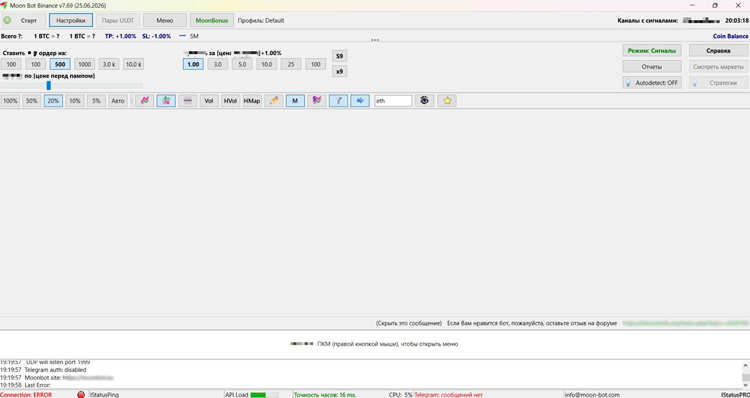Click the blue price slider handle
750x398 pixels.
point(49,86)
